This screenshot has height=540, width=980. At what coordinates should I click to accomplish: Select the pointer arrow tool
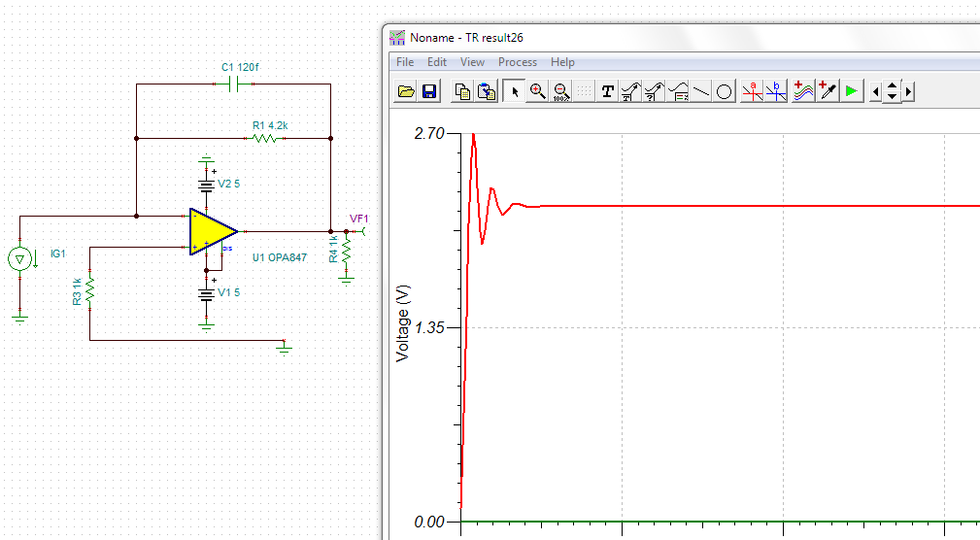click(515, 91)
